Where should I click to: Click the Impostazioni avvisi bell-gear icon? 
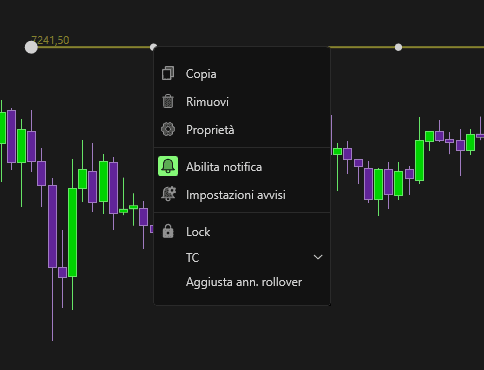pos(168,194)
